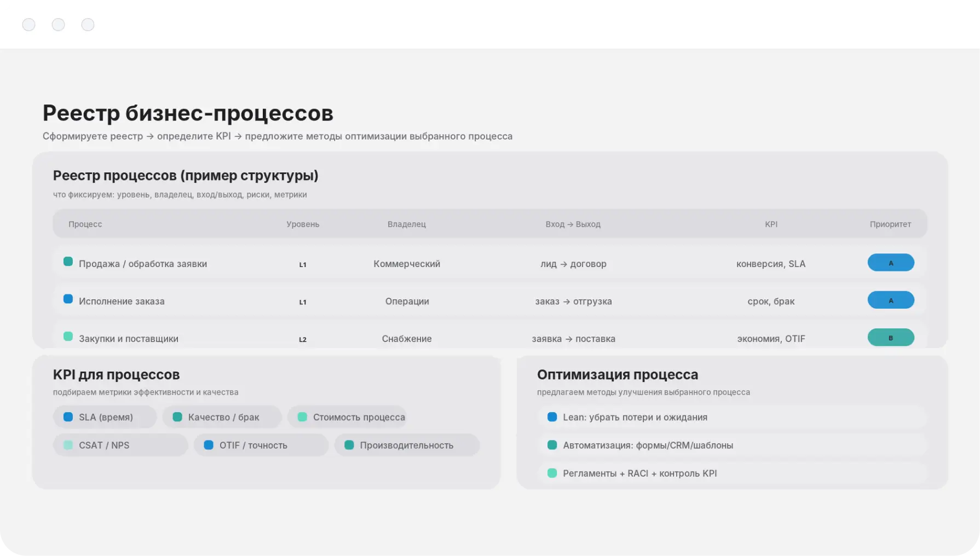Select the CSAT / NPS KPI chip

[x=120, y=445]
